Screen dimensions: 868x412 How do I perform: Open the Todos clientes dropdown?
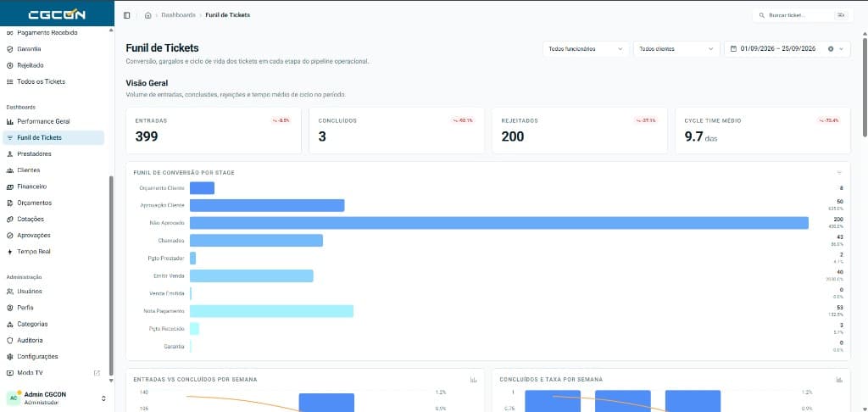click(x=676, y=48)
